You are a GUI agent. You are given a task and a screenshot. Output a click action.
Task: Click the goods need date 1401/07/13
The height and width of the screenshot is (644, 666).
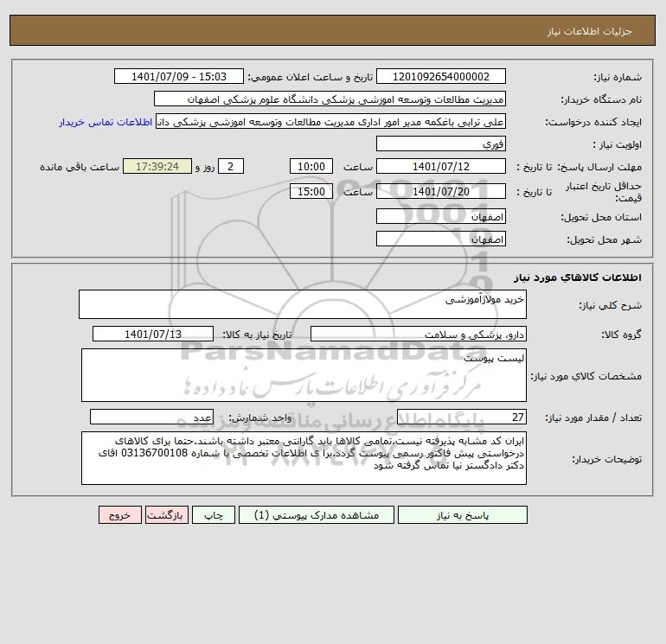(153, 334)
